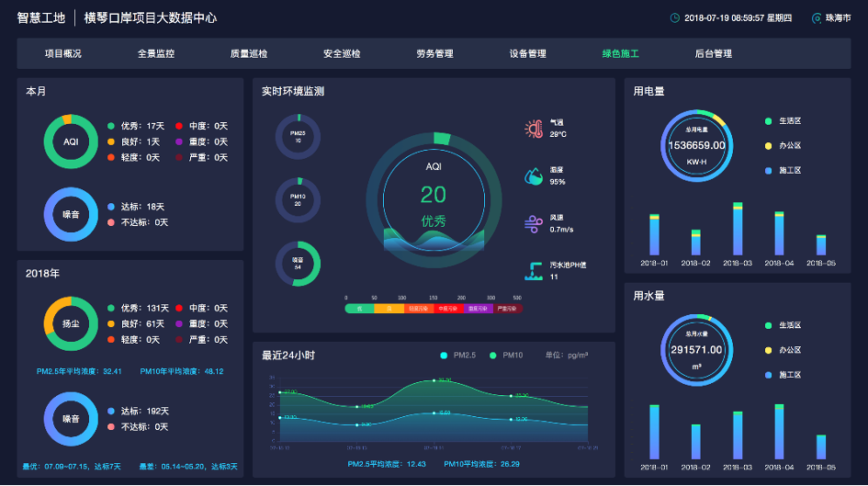This screenshot has height=486, width=868.
Task: Toggle 生活区 legend in 用电量 panel
Action: 783,121
